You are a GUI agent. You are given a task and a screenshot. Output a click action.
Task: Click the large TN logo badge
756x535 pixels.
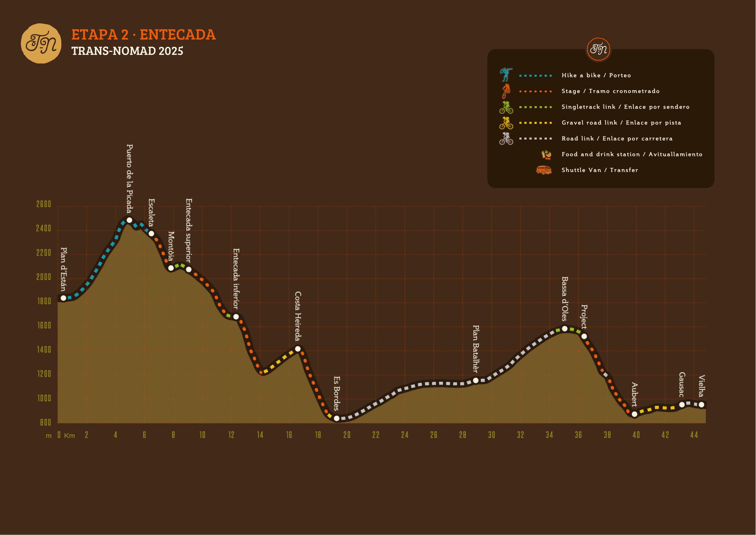(x=41, y=43)
